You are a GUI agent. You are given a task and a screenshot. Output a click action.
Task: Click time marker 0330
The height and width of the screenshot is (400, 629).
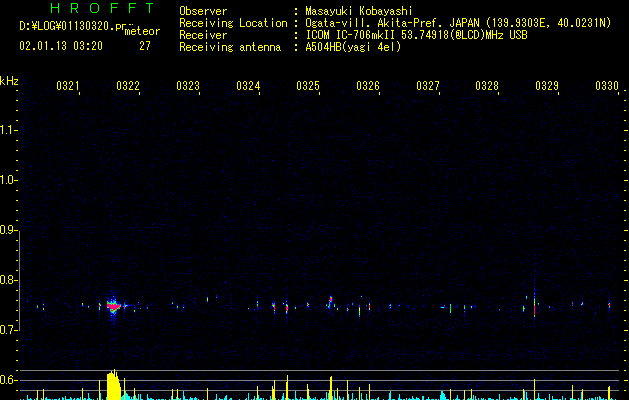click(x=607, y=85)
